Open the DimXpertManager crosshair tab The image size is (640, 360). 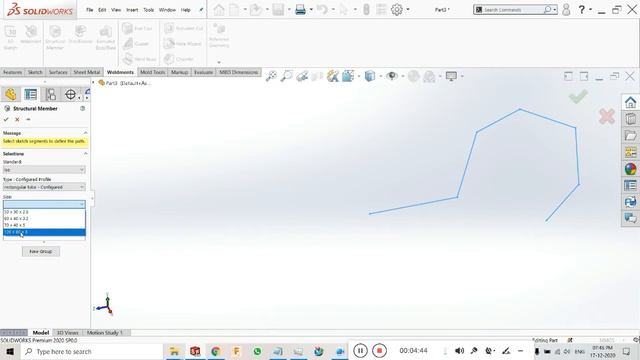coord(71,94)
